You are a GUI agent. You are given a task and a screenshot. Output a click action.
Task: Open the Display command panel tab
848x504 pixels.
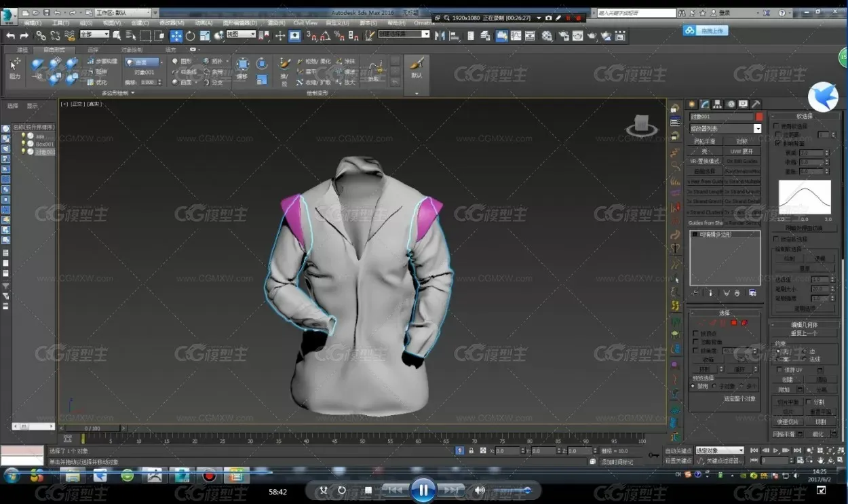(x=743, y=104)
